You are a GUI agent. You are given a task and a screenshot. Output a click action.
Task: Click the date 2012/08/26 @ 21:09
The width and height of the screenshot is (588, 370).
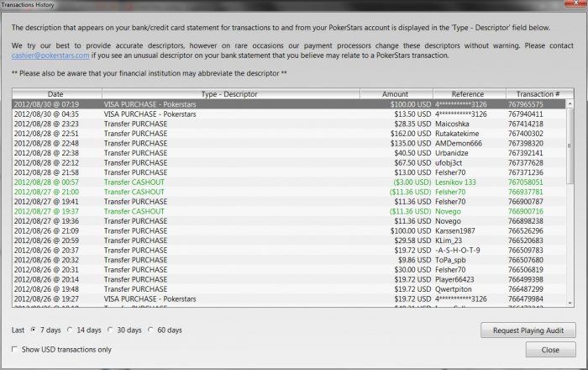(x=46, y=230)
